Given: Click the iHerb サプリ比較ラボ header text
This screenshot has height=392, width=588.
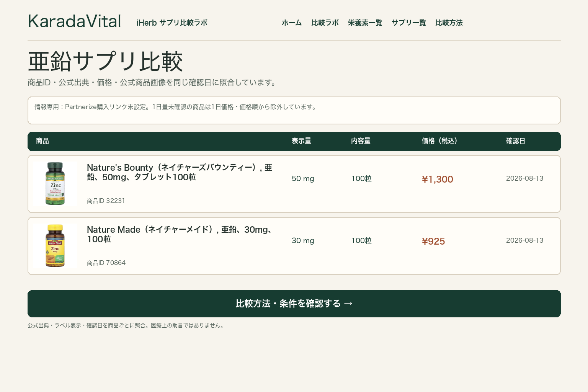Looking at the screenshot, I should [172, 23].
